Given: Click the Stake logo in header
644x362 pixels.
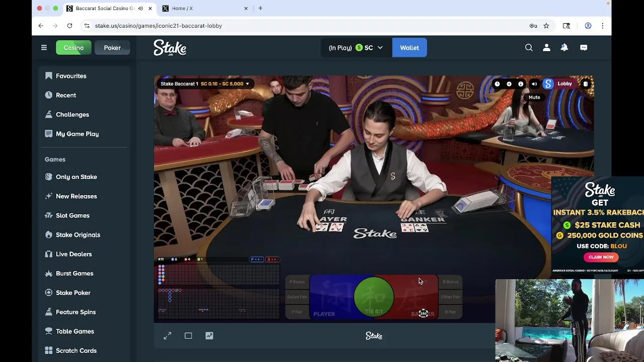Looking at the screenshot, I should pyautogui.click(x=170, y=48).
